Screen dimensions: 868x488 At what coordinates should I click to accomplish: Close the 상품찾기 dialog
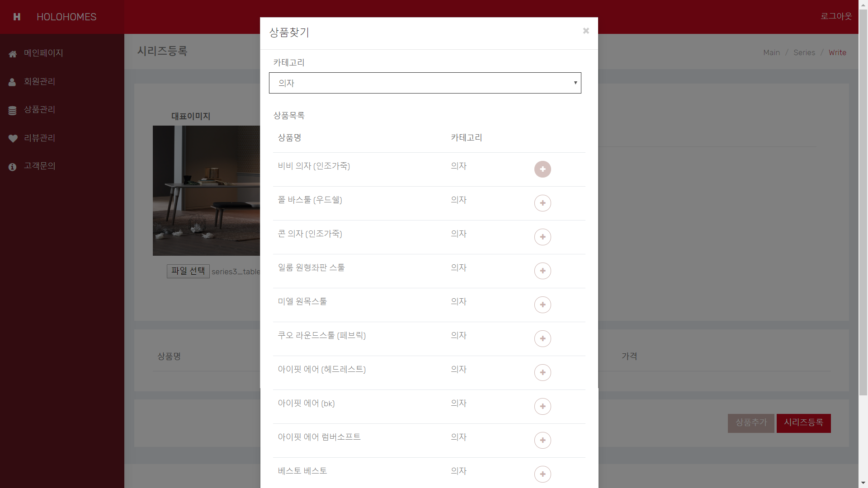(586, 31)
